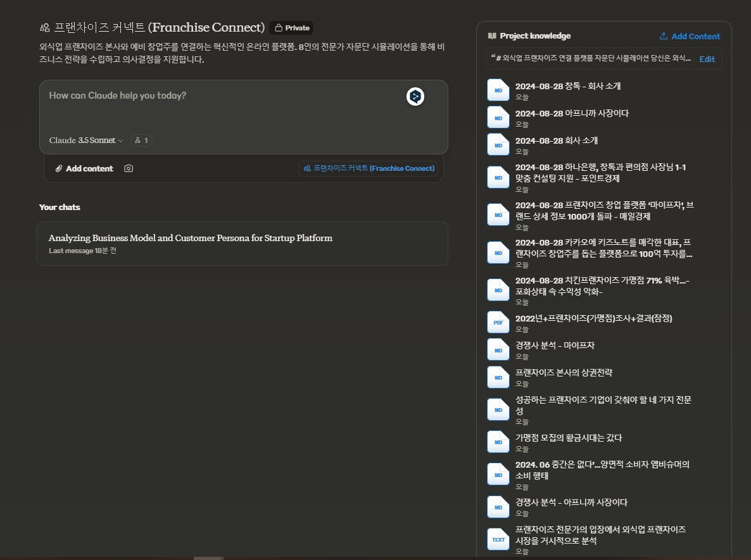Image resolution: width=751 pixels, height=560 pixels.
Task: Click the 'Your chats' heading
Action: click(x=60, y=208)
